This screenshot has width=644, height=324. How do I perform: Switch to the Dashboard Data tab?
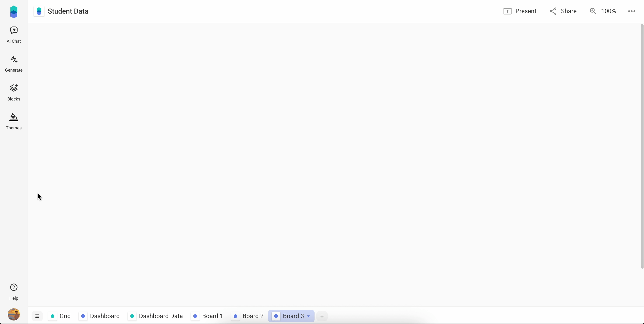(156, 316)
